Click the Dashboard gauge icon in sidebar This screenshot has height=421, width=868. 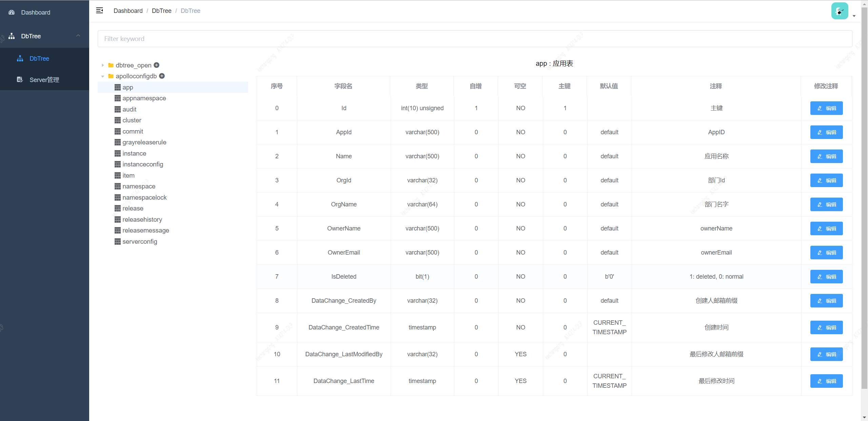(x=12, y=13)
